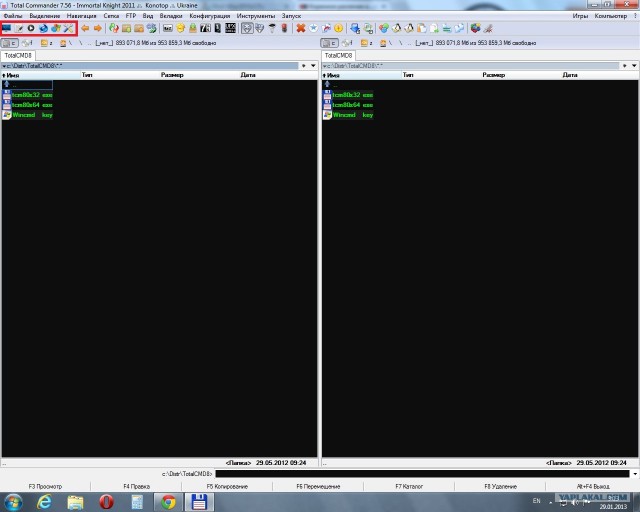Image resolution: width=640 pixels, height=512 pixels.
Task: Click the Opera icon in Windows taskbar
Action: click(105, 500)
